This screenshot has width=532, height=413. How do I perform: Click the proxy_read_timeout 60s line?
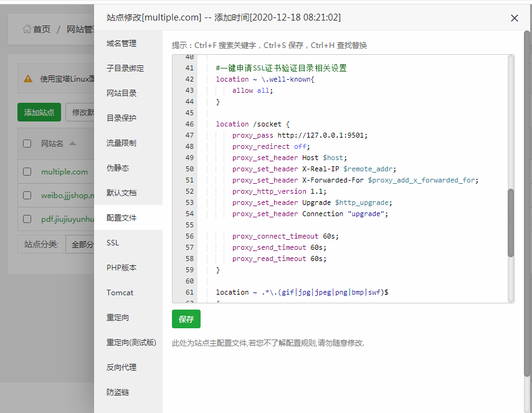click(279, 259)
